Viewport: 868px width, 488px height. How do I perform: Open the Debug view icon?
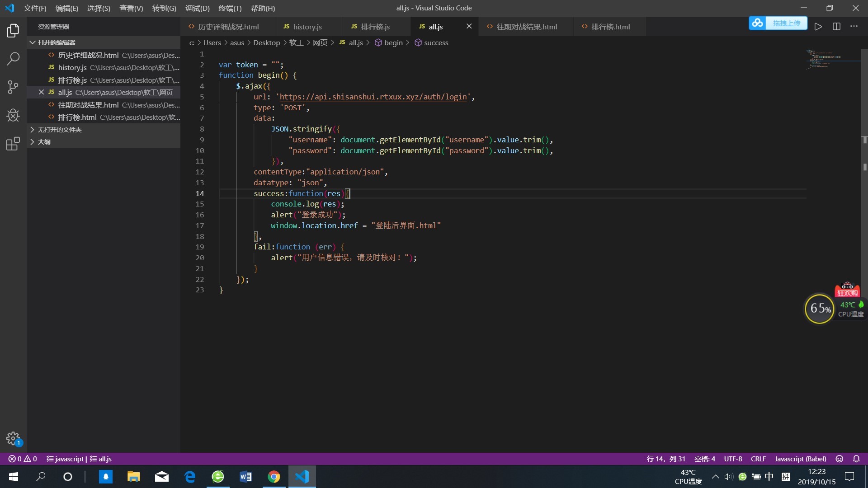tap(13, 115)
